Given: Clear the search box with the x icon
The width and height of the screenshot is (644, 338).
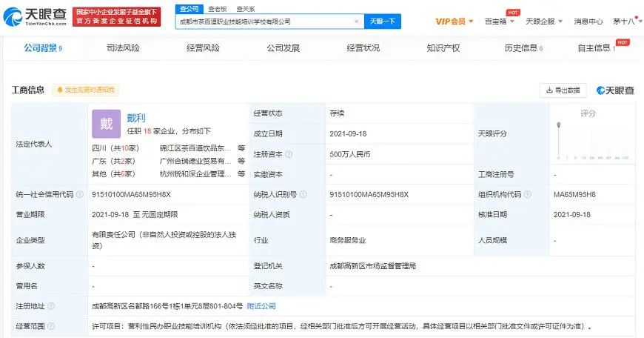Looking at the screenshot, I should [357, 21].
